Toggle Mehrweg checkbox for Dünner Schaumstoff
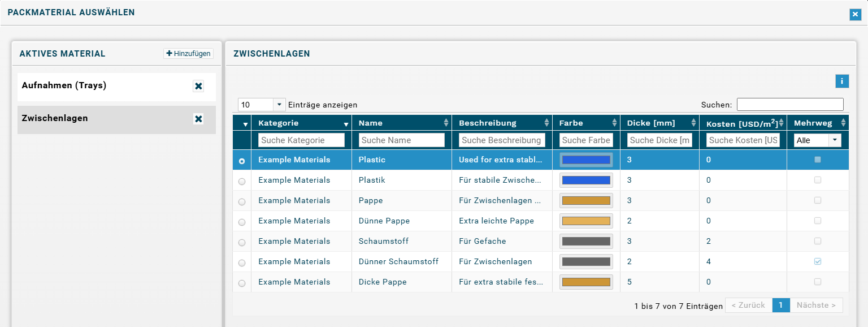Image resolution: width=868 pixels, height=327 pixels. (x=817, y=261)
